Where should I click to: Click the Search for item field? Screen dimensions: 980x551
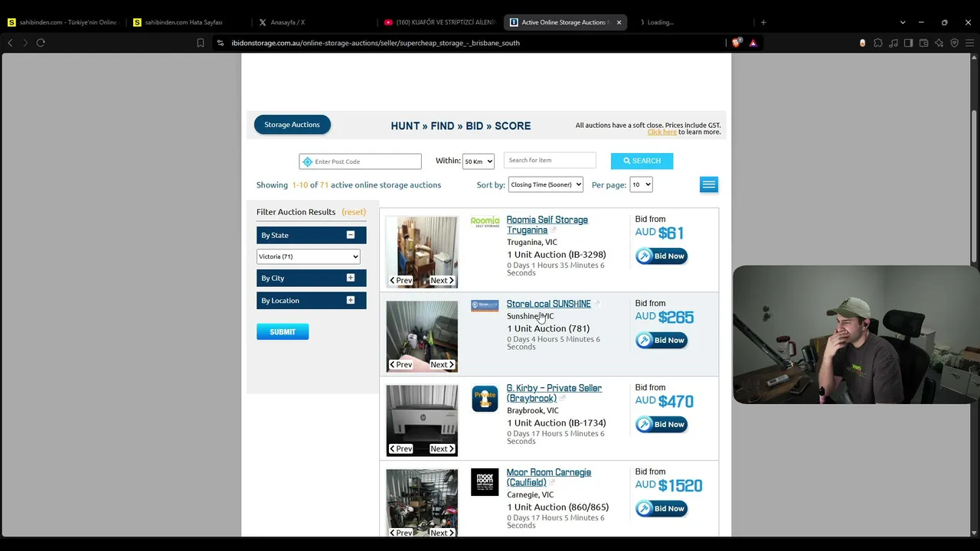(550, 161)
